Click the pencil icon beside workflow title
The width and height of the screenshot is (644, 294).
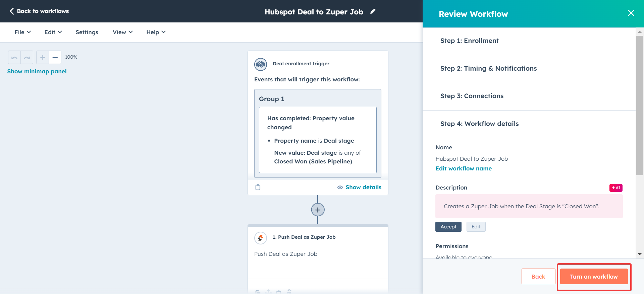point(373,12)
